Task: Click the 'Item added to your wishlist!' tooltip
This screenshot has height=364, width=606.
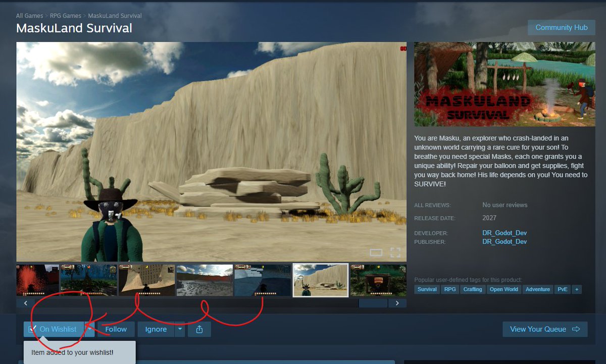Action: pyautogui.click(x=79, y=352)
